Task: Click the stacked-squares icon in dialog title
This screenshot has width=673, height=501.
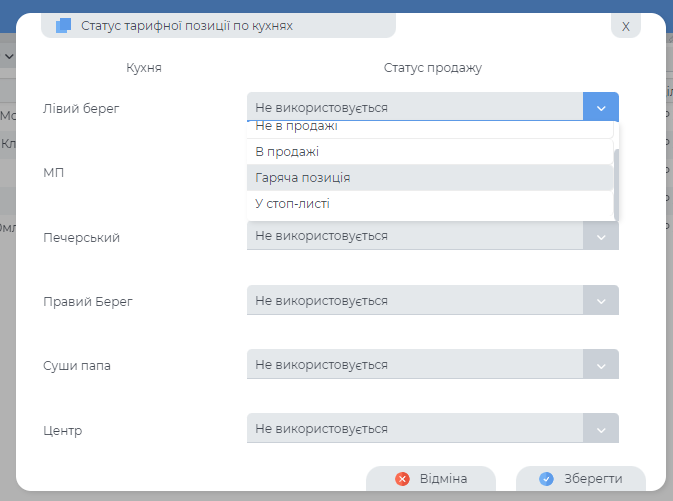Action: pyautogui.click(x=64, y=26)
